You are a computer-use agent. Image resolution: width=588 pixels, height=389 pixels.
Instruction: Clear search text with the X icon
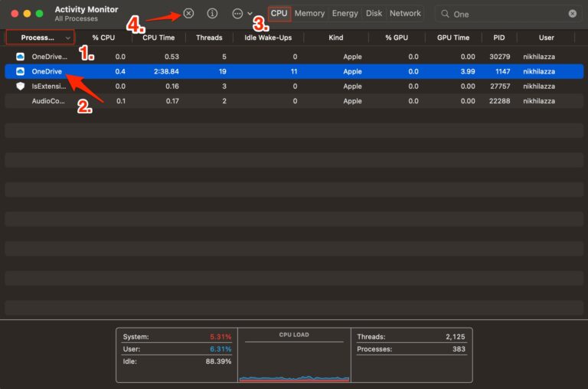(x=573, y=14)
